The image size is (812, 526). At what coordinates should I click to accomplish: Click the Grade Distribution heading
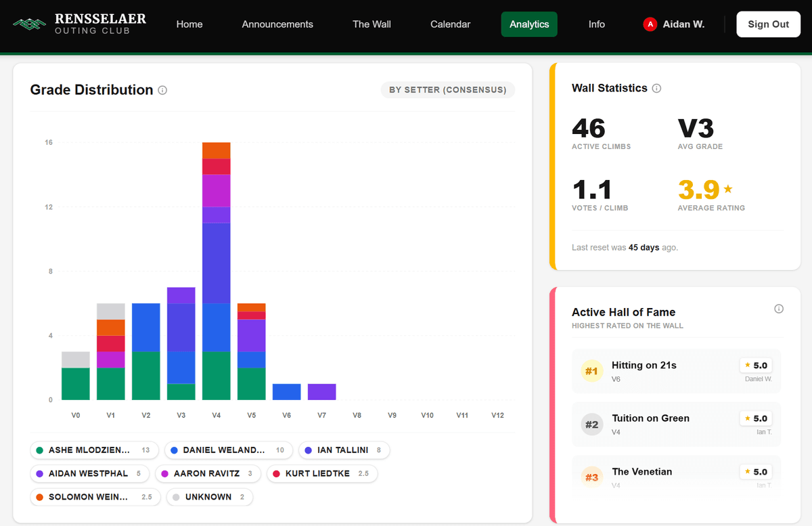(x=91, y=90)
